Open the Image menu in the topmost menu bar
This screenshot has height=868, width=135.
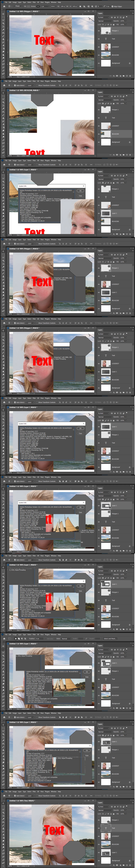(x=15, y=2)
